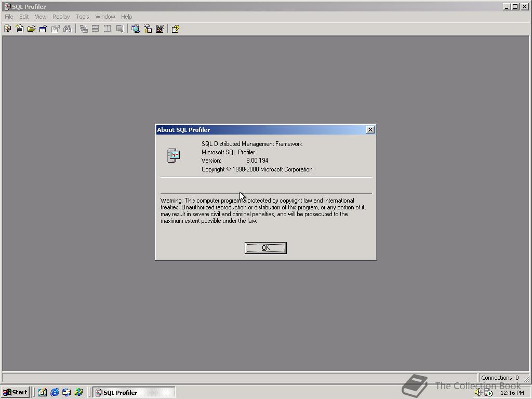Close the About SQL Profiler dialog with X
532x399 pixels.
point(370,129)
